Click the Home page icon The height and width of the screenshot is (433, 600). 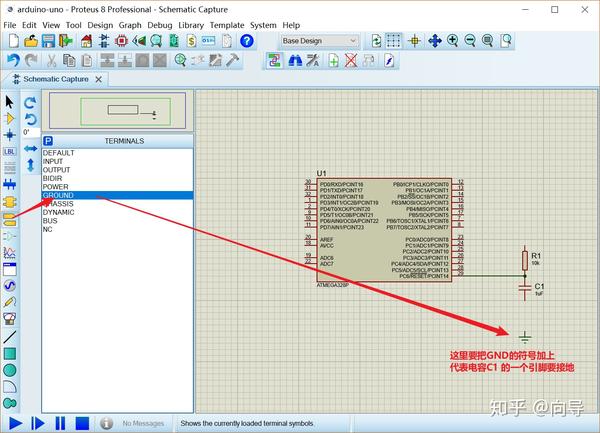tap(86, 41)
